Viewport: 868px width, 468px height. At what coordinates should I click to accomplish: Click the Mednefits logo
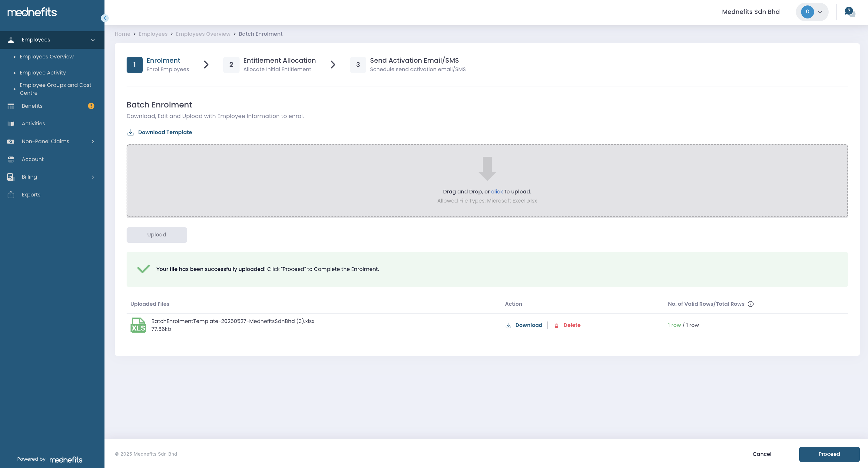32,12
